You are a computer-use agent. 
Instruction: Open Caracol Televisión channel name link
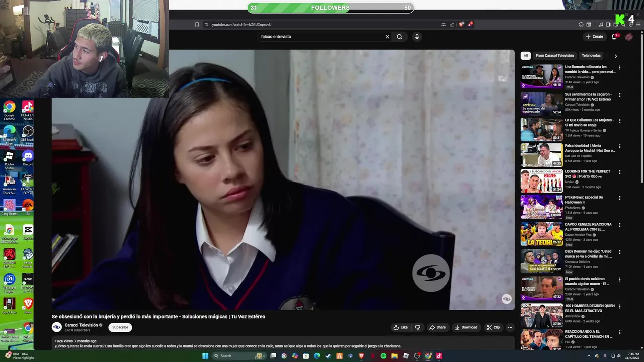(81, 325)
